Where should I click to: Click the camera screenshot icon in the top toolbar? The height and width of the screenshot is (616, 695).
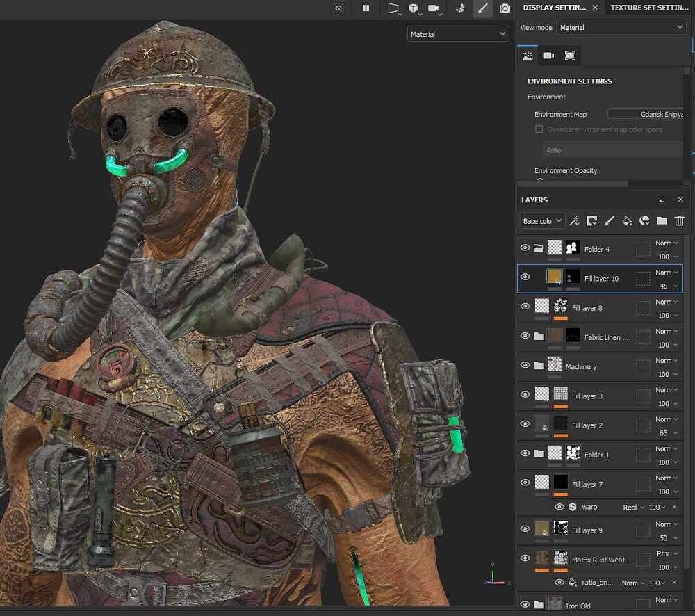tap(505, 8)
